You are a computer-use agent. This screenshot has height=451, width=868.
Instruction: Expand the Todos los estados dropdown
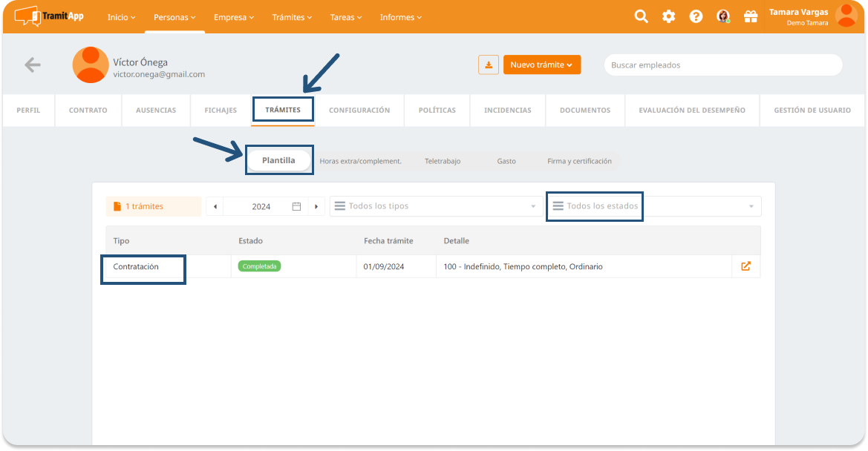(653, 206)
